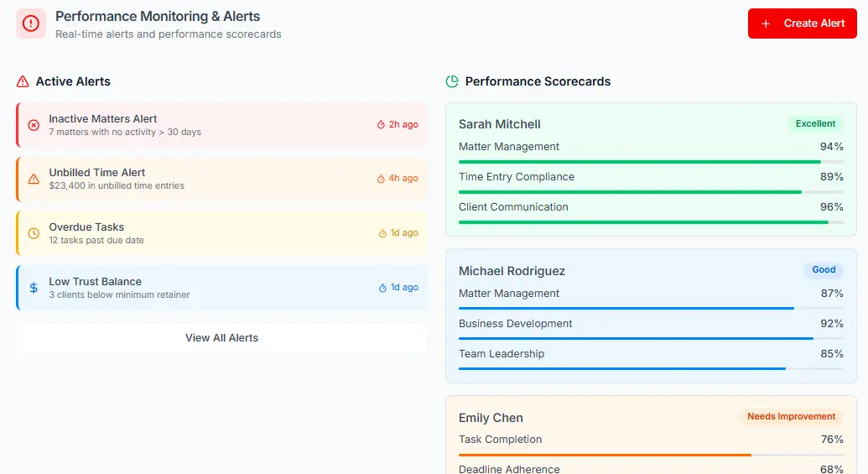Open the Inactive Matters Alert title
Viewport: 868px width, 474px height.
coord(103,119)
